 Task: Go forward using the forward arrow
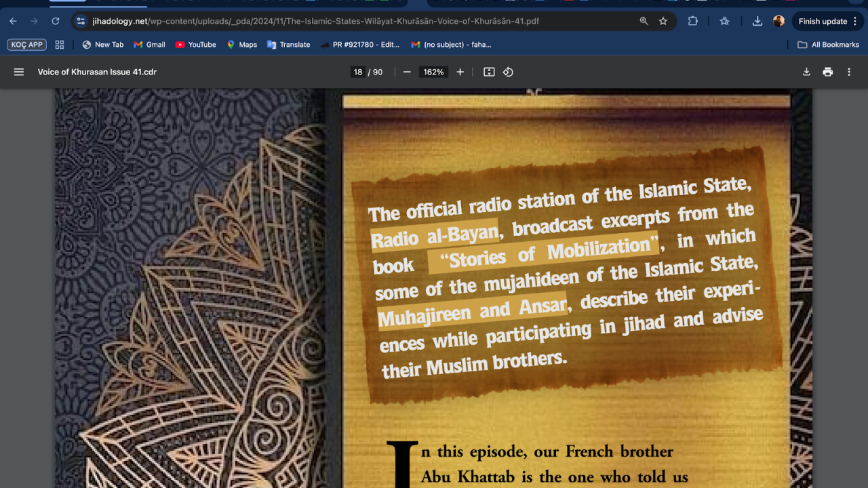(x=34, y=21)
